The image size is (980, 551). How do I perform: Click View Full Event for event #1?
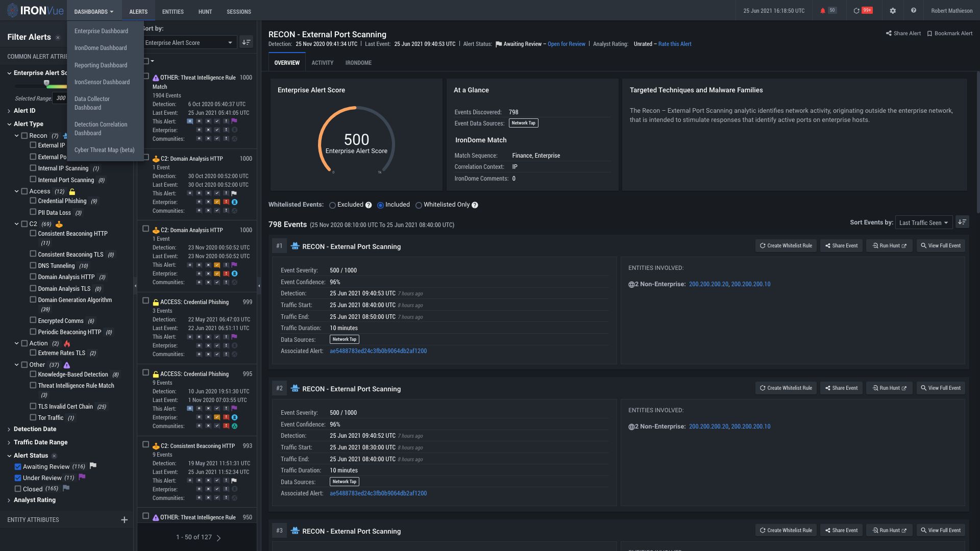941,245
